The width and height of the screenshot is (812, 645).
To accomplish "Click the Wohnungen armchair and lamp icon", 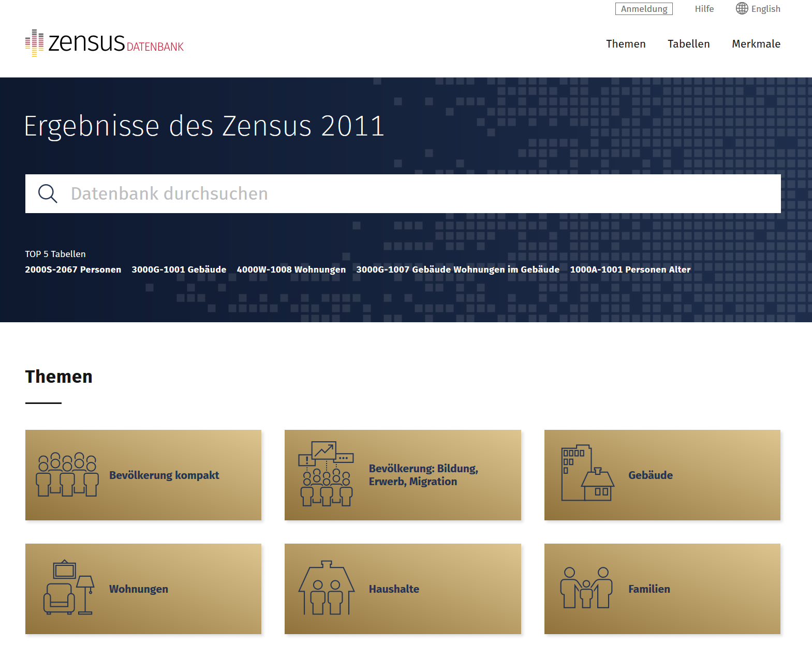I will (x=68, y=588).
